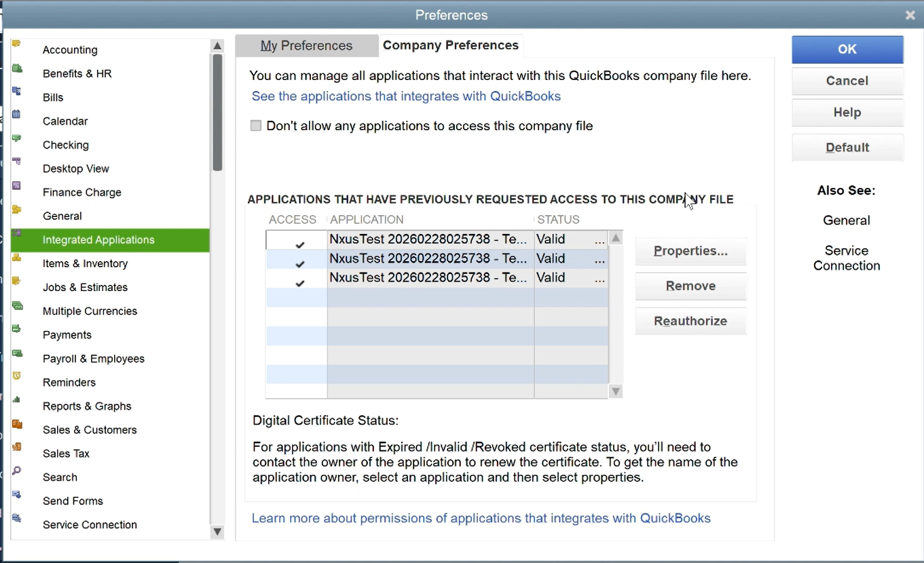This screenshot has height=563, width=924.
Task: Click the Finance Charge icon
Action: pos(17,187)
